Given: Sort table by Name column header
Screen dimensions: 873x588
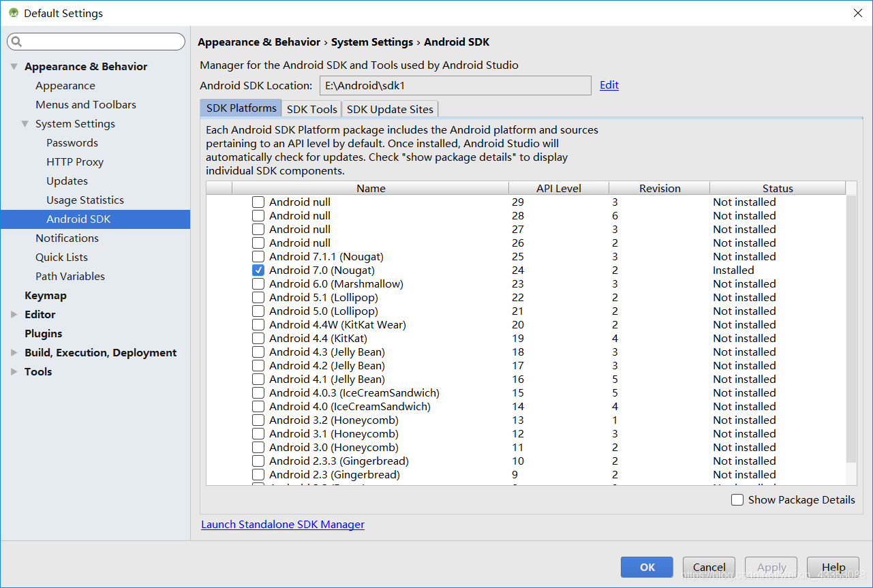Looking at the screenshot, I should (371, 189).
